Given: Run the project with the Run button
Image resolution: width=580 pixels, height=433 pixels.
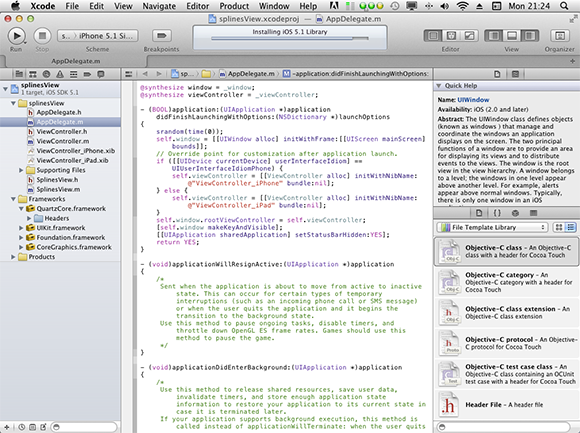Looking at the screenshot, I should click(17, 36).
